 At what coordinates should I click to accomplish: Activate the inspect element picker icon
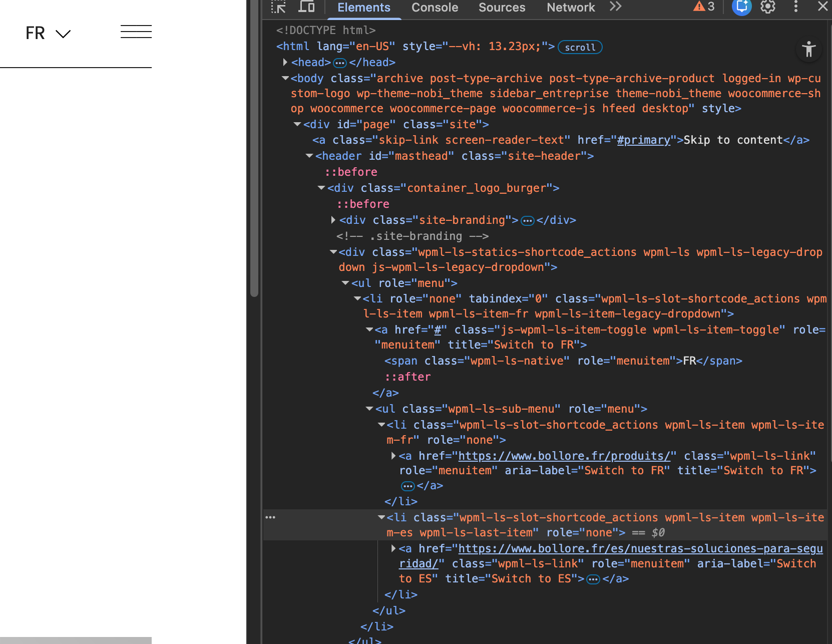(278, 7)
